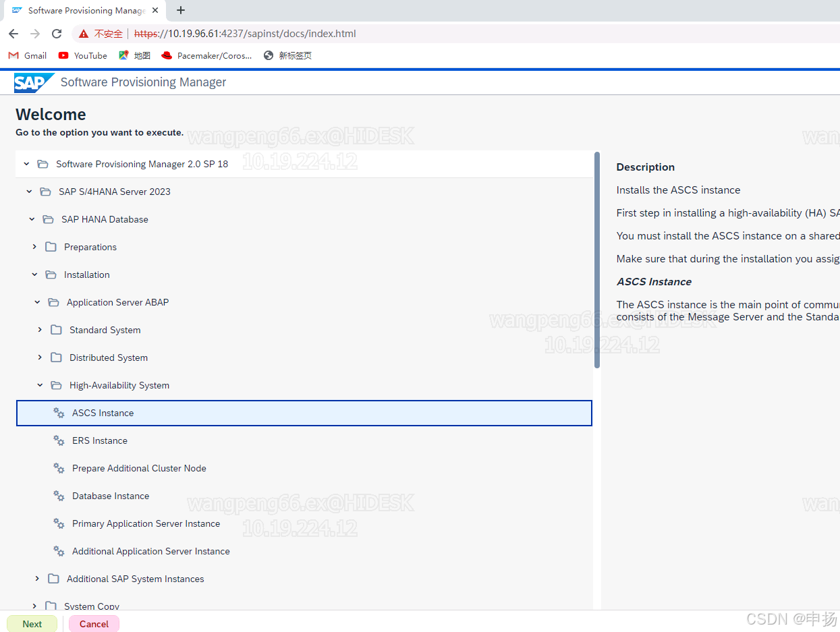The height and width of the screenshot is (632, 840).
Task: Click the bold italic 'ASCS Instance' heading
Action: [654, 282]
